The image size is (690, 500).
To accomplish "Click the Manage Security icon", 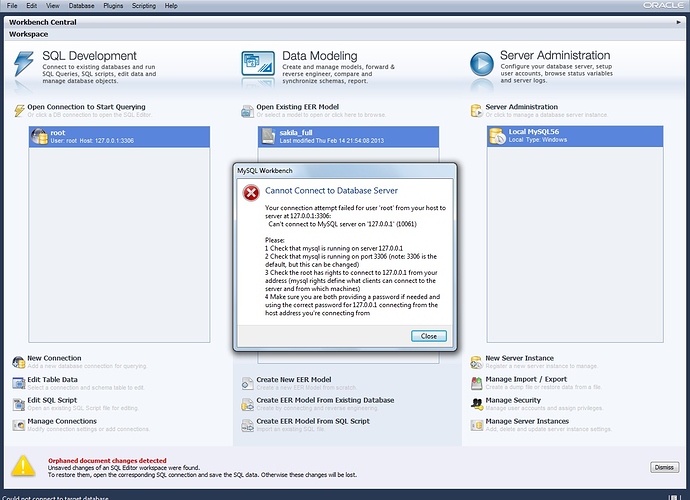I will pyautogui.click(x=477, y=404).
